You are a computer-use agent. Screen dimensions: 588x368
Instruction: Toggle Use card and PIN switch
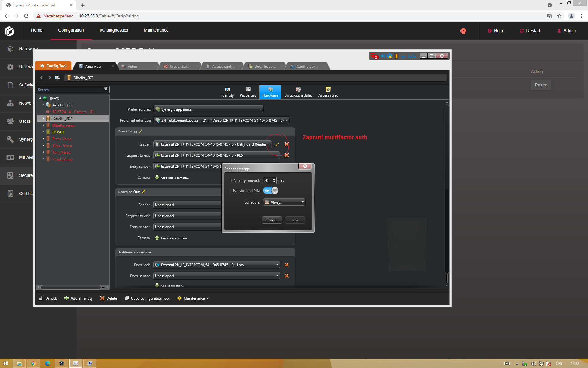point(271,190)
